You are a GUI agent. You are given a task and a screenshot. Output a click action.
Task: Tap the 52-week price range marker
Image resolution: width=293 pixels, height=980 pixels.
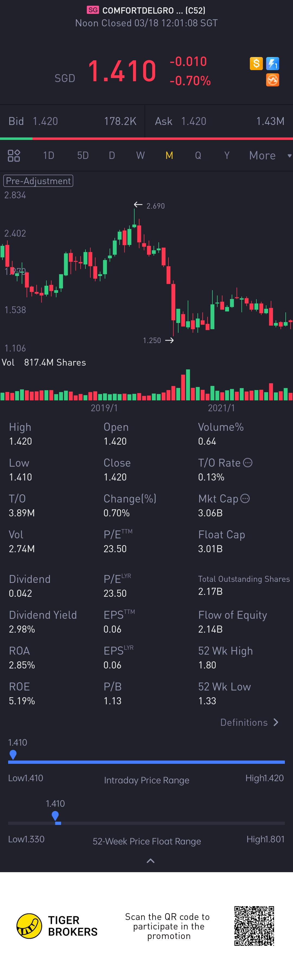tap(56, 815)
